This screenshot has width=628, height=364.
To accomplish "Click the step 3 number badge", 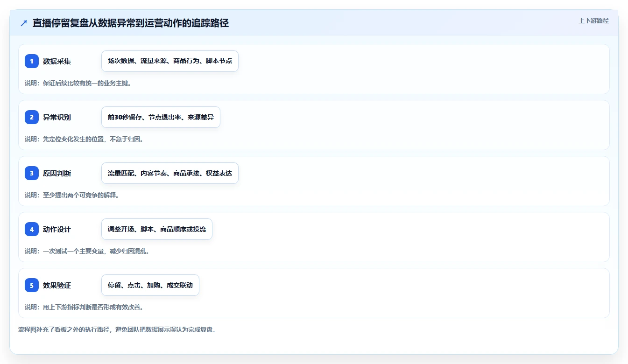I will coord(32,173).
